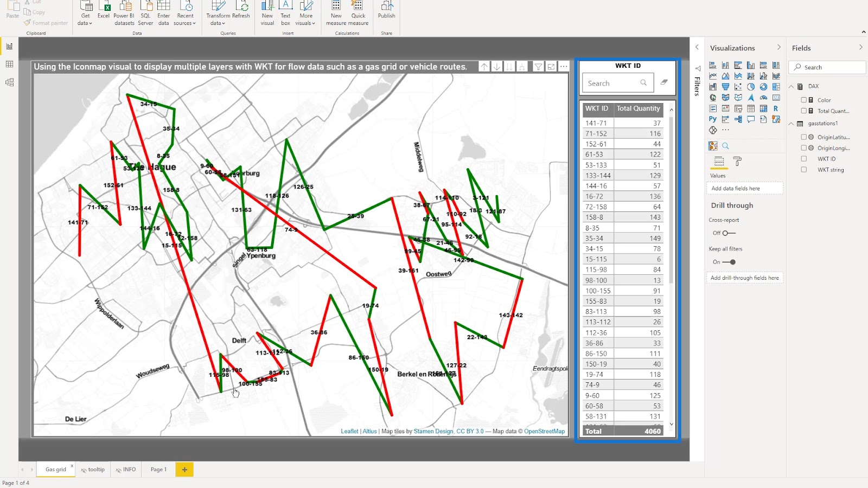Insert a Text box
Viewport: 868px width, 488px height.
pyautogui.click(x=285, y=12)
